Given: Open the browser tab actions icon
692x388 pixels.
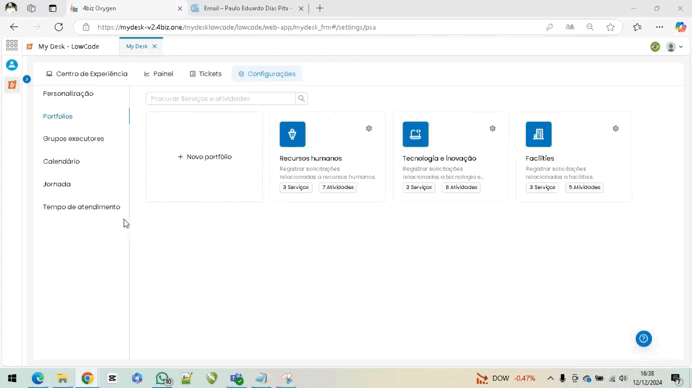Looking at the screenshot, I should (53, 8).
